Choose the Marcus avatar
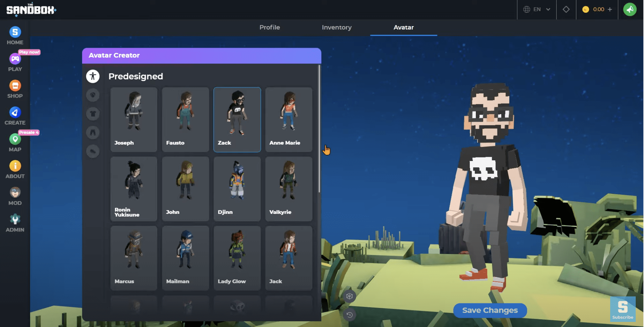 pos(134,258)
